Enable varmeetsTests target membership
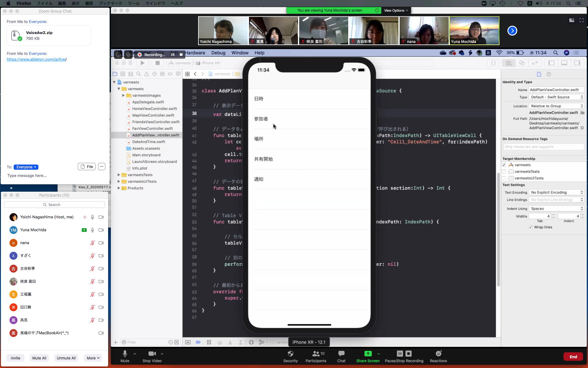This screenshot has width=588, height=368. (x=504, y=171)
